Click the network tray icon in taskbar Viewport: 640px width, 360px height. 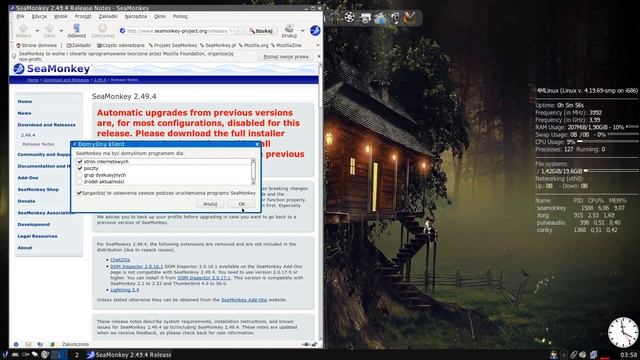point(593,355)
